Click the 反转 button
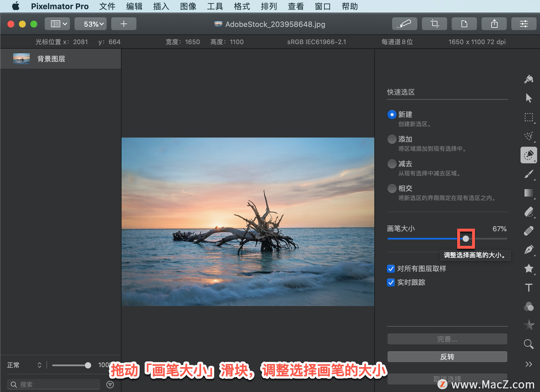 pyautogui.click(x=447, y=356)
